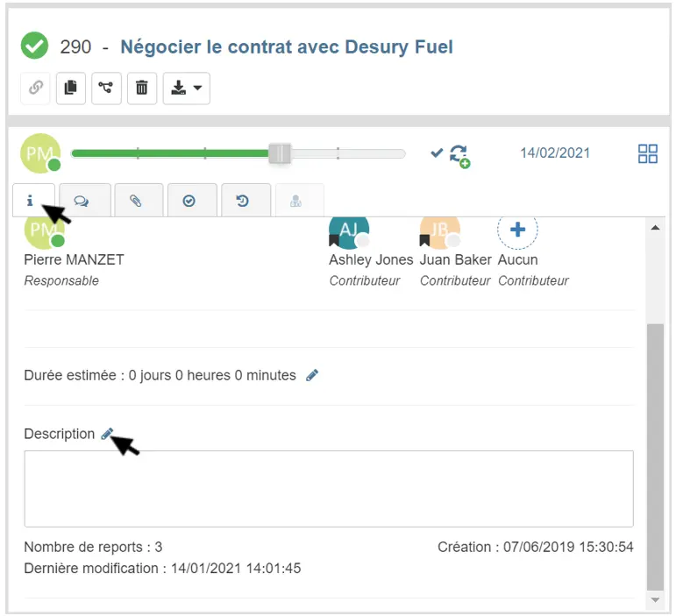Edit the estimated duration with pencil icon
676x616 pixels.
point(312,376)
